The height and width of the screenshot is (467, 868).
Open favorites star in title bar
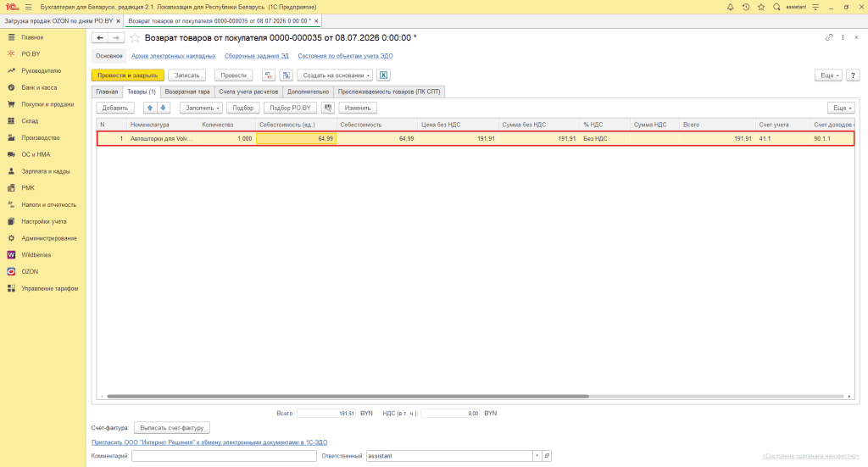coord(761,7)
